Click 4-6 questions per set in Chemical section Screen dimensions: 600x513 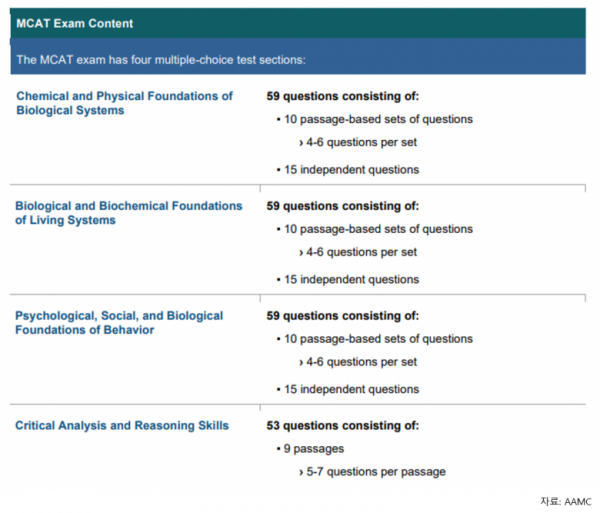pyautogui.click(x=358, y=142)
